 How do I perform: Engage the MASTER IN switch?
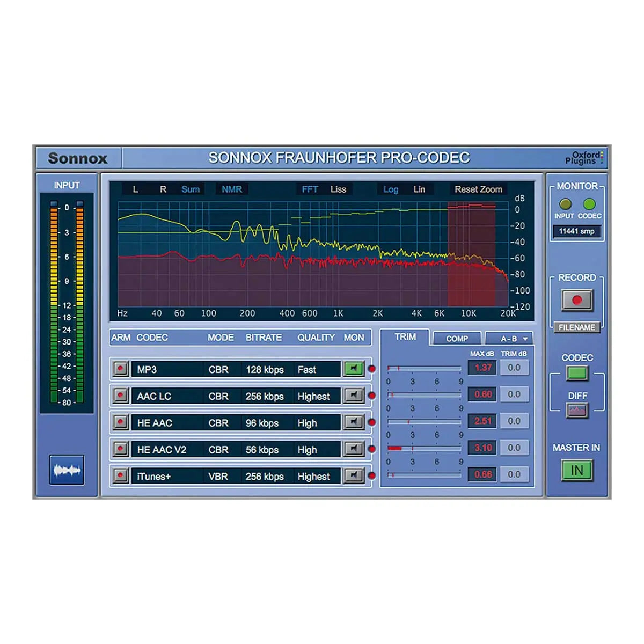point(576,470)
